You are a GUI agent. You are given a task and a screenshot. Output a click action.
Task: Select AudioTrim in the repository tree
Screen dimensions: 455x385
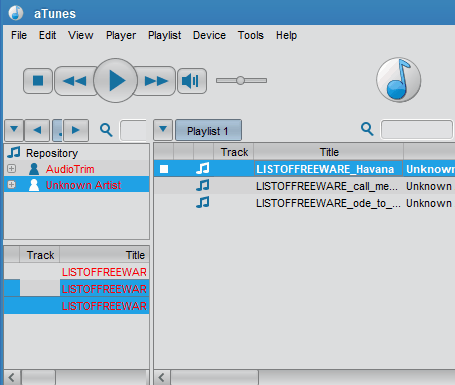point(70,169)
